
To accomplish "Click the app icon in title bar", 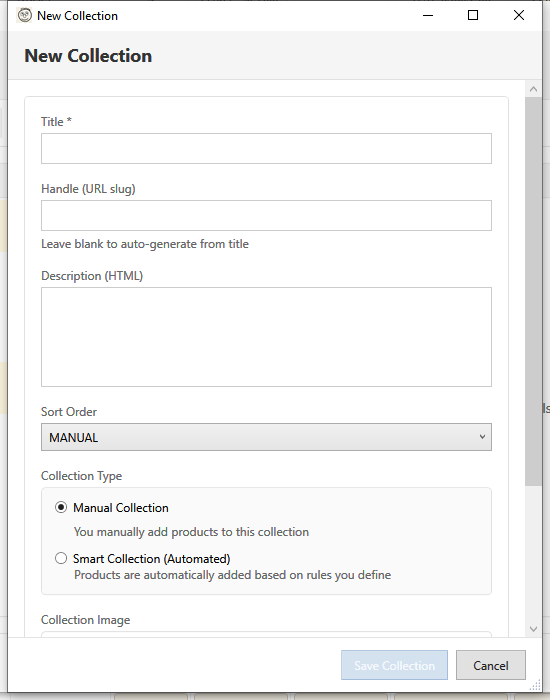I will click(25, 16).
